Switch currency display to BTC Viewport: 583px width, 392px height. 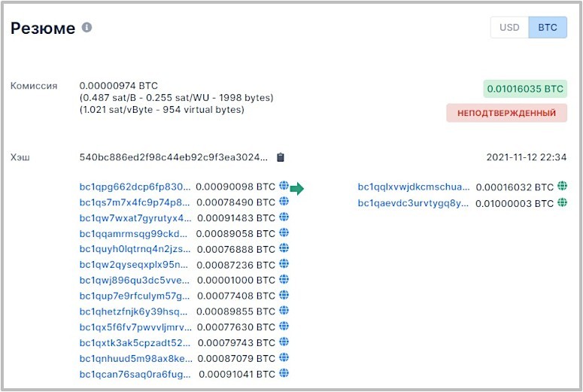point(548,28)
